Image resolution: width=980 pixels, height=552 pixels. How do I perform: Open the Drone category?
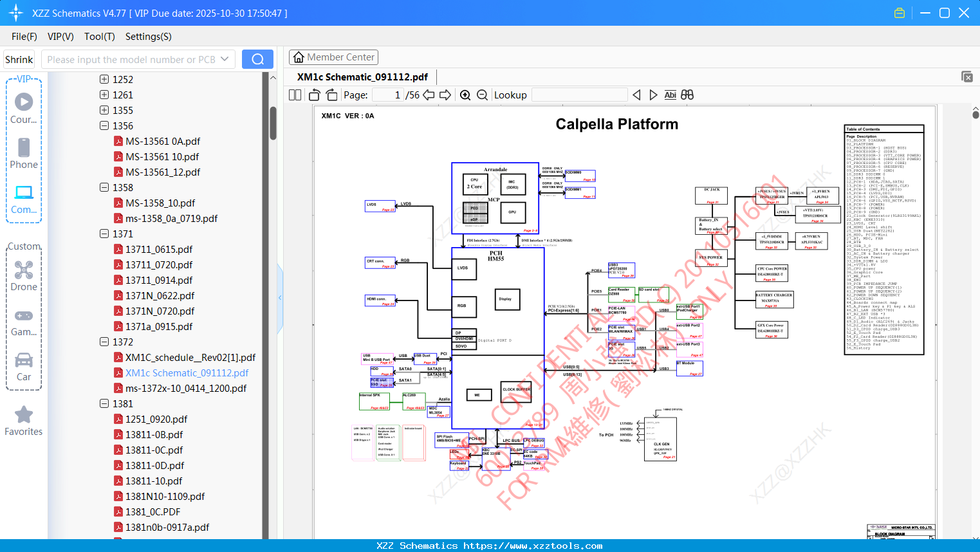[24, 275]
